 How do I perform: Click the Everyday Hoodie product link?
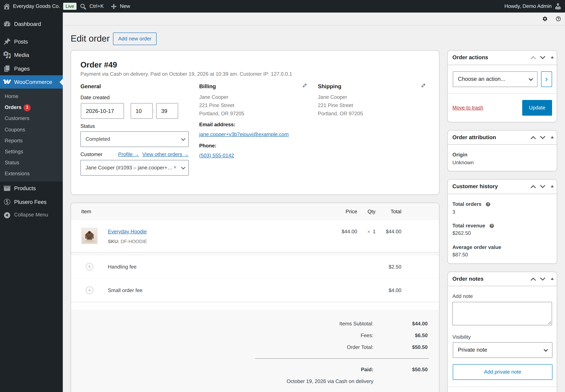(x=127, y=232)
